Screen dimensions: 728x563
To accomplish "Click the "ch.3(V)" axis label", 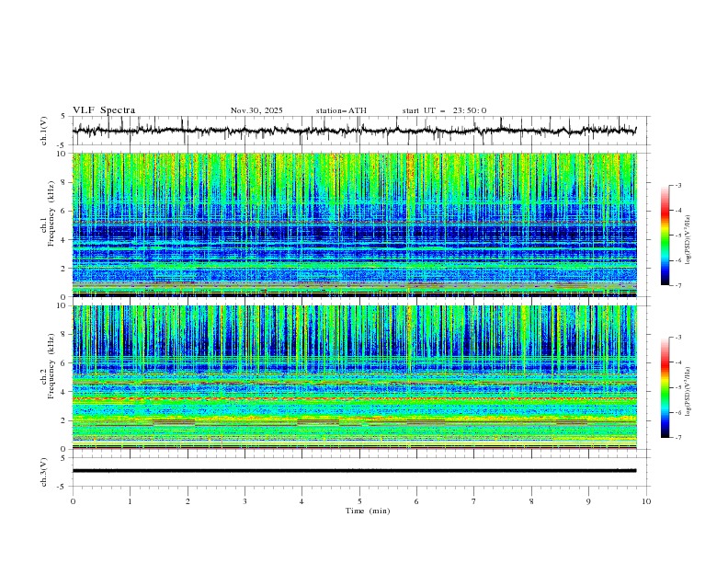I will (44, 472).
